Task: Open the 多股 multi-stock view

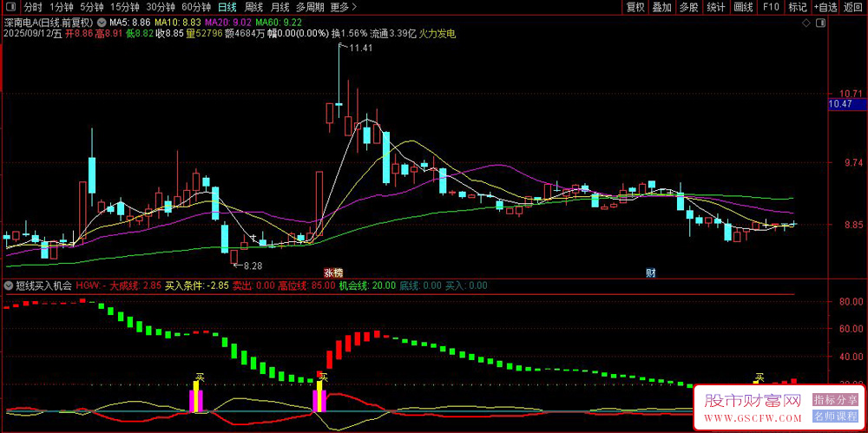Action: tap(689, 7)
